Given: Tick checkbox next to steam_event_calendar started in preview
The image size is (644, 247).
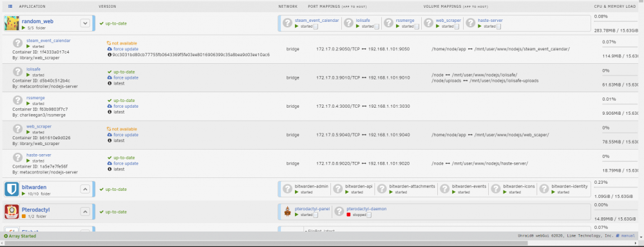Looking at the screenshot, I should tap(316, 26).
